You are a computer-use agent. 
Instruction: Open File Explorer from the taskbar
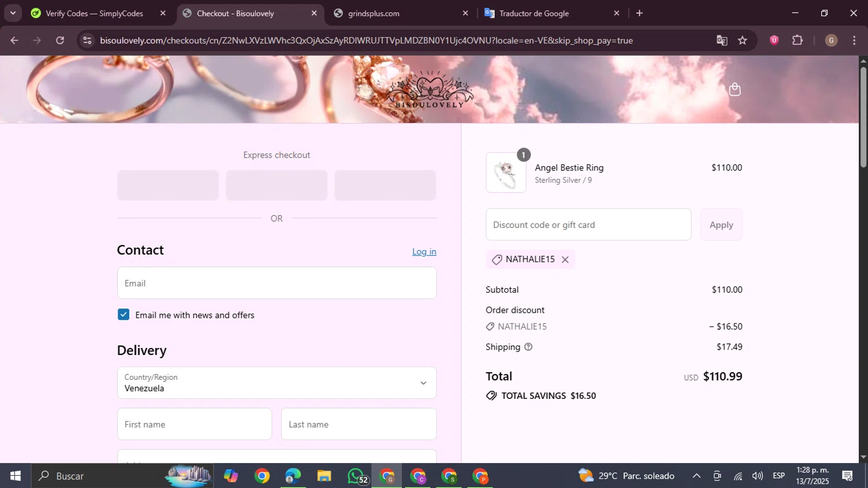tap(324, 476)
